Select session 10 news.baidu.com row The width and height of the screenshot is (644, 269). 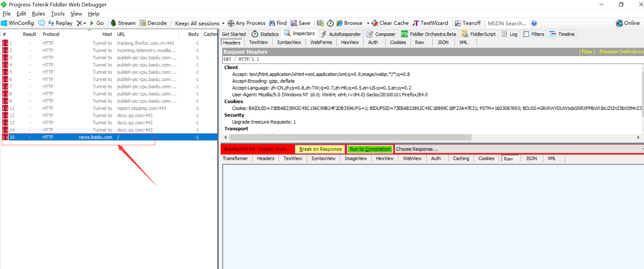pyautogui.click(x=109, y=137)
